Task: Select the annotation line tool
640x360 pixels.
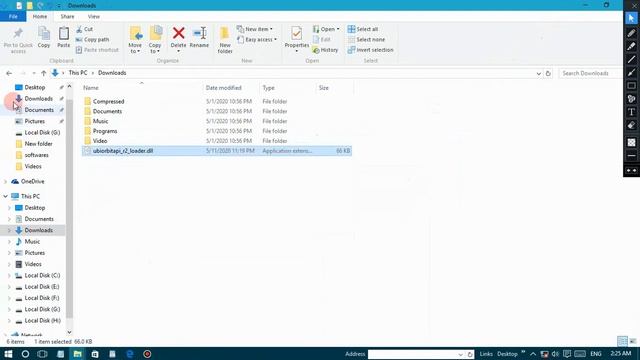Action: [x=631, y=60]
